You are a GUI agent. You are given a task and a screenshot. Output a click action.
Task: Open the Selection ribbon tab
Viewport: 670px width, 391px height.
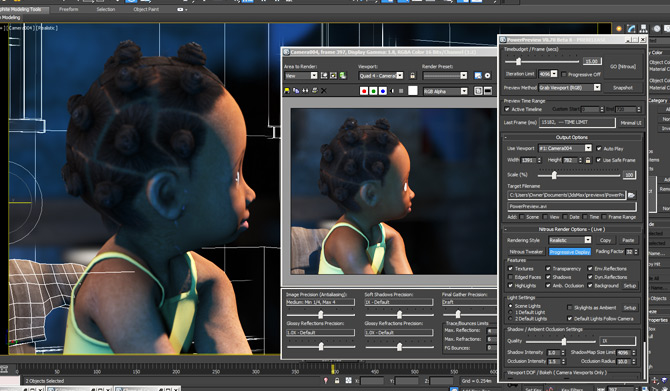106,9
